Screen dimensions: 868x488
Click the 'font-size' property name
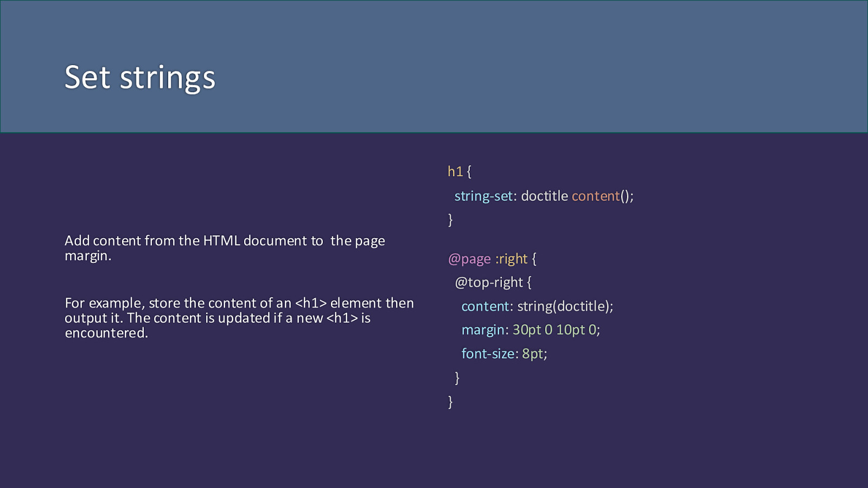point(488,354)
